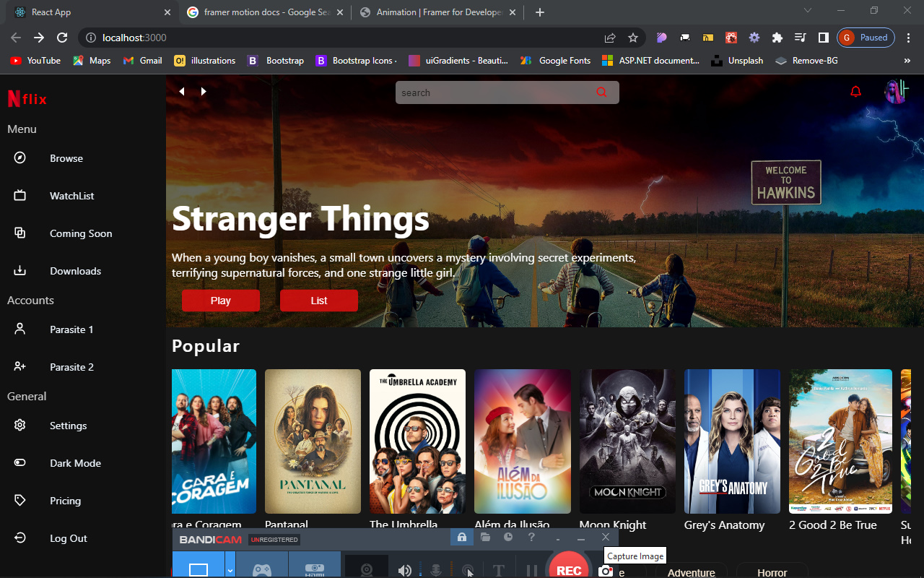924x578 pixels.
Task: Toggle Bandicam speaker sound
Action: 404,571
